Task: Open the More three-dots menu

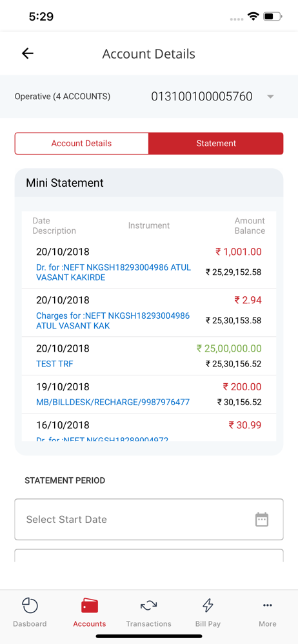Action: click(x=268, y=605)
